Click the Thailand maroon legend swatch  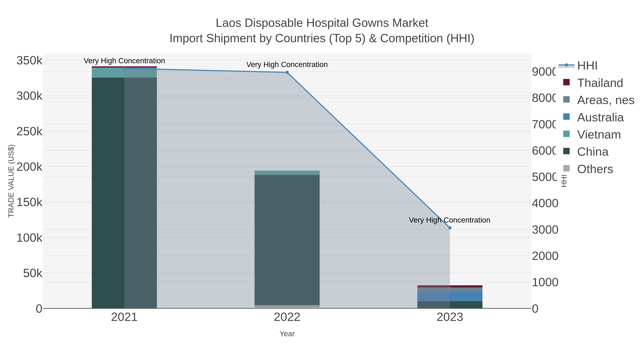(566, 82)
